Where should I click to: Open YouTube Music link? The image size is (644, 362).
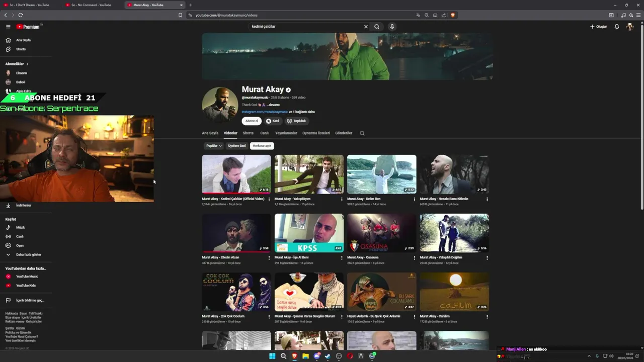pos(27,277)
